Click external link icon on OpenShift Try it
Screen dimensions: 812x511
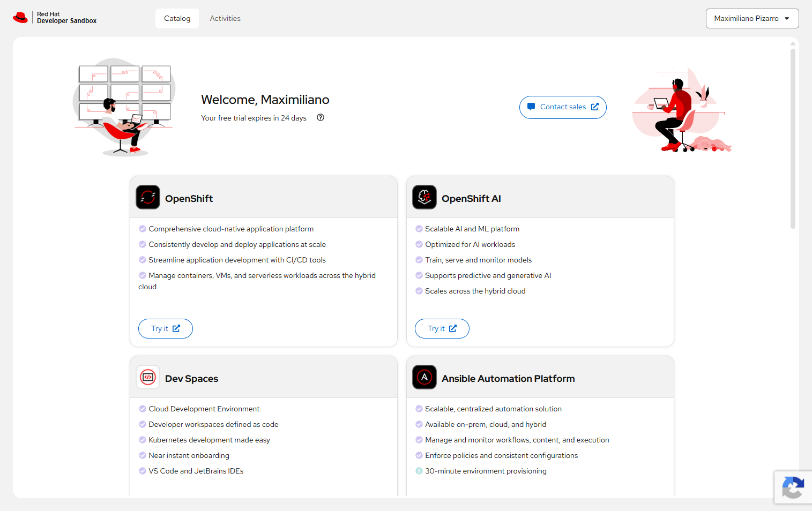176,328
